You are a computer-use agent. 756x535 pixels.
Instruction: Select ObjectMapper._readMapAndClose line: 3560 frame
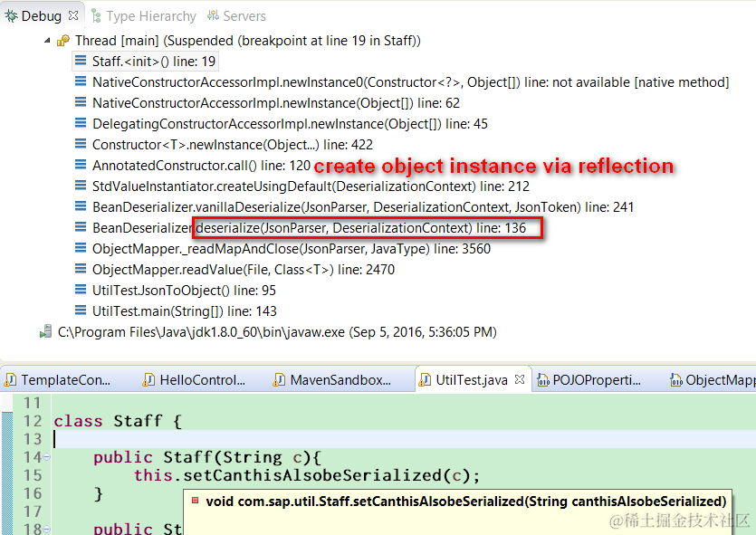click(292, 248)
